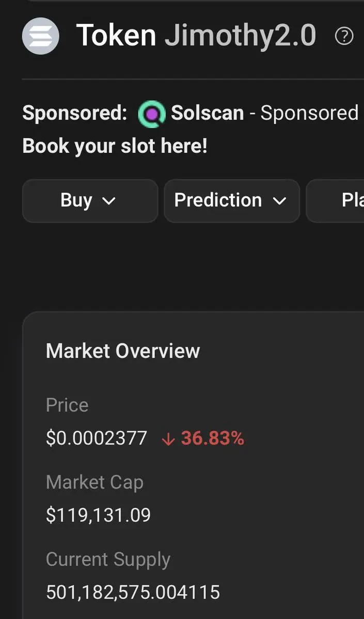364x619 pixels.
Task: Click Book your slot here link
Action: click(x=115, y=146)
